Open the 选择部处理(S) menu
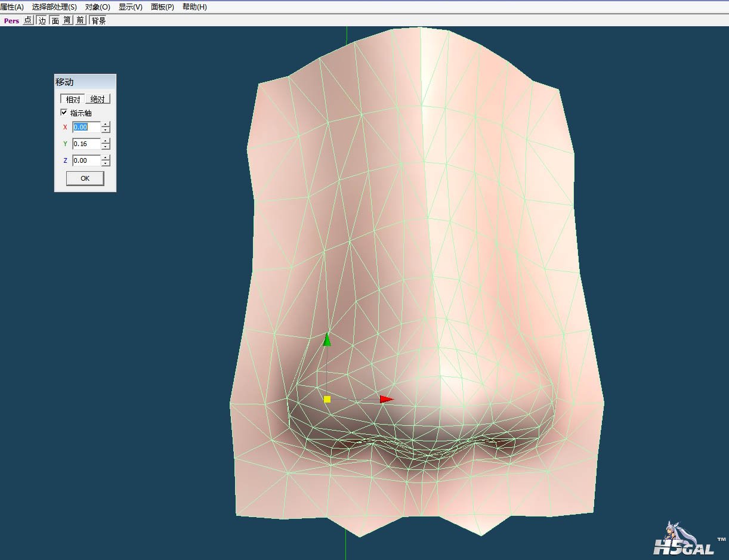This screenshot has width=729, height=560. pos(54,7)
